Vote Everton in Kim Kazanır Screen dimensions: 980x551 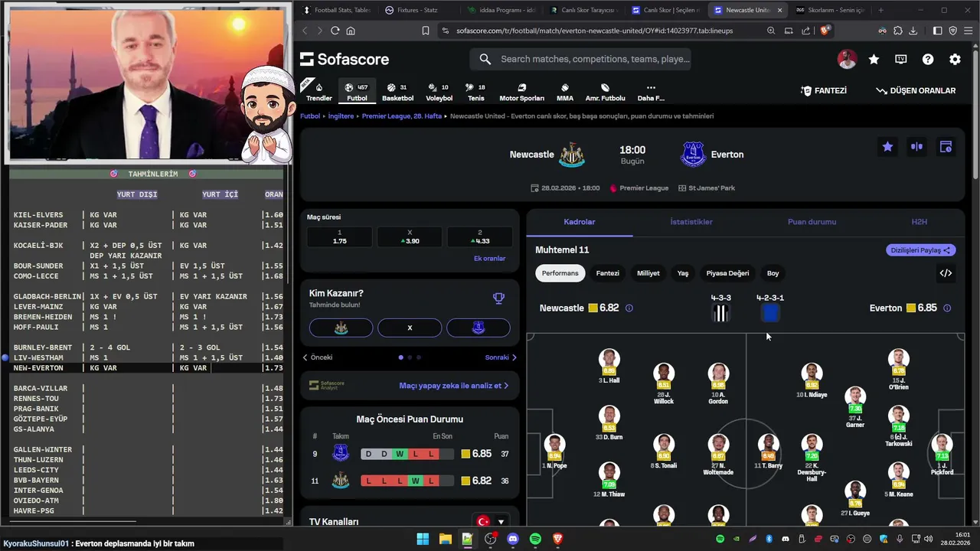pos(479,328)
